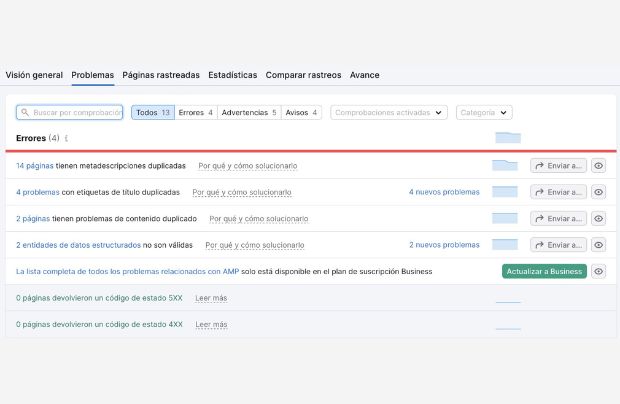This screenshot has width=620, height=404.
Task: Expand the Categoría dropdown
Action: [x=484, y=113]
